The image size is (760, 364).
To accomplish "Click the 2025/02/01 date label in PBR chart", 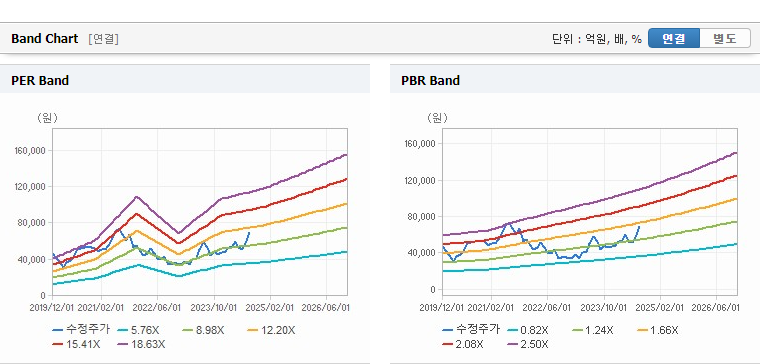I will click(660, 308).
